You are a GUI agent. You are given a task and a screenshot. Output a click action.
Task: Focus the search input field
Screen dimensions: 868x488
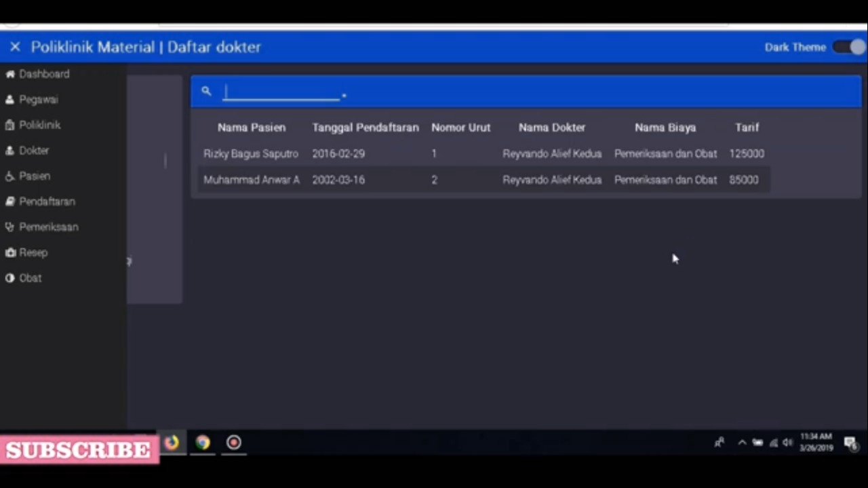tap(281, 92)
